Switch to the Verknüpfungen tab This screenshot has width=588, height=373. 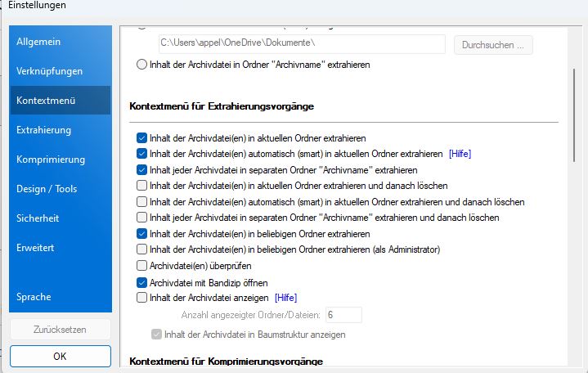[61, 71]
